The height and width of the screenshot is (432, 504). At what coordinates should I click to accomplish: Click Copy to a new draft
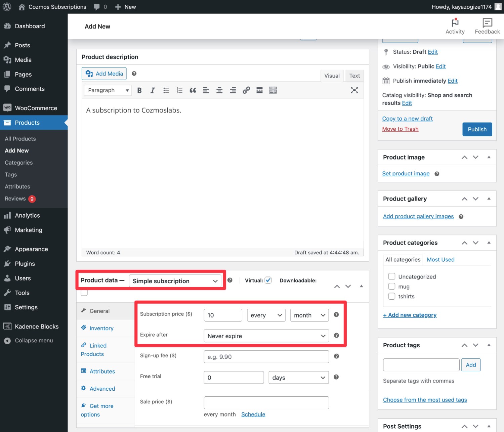click(407, 119)
